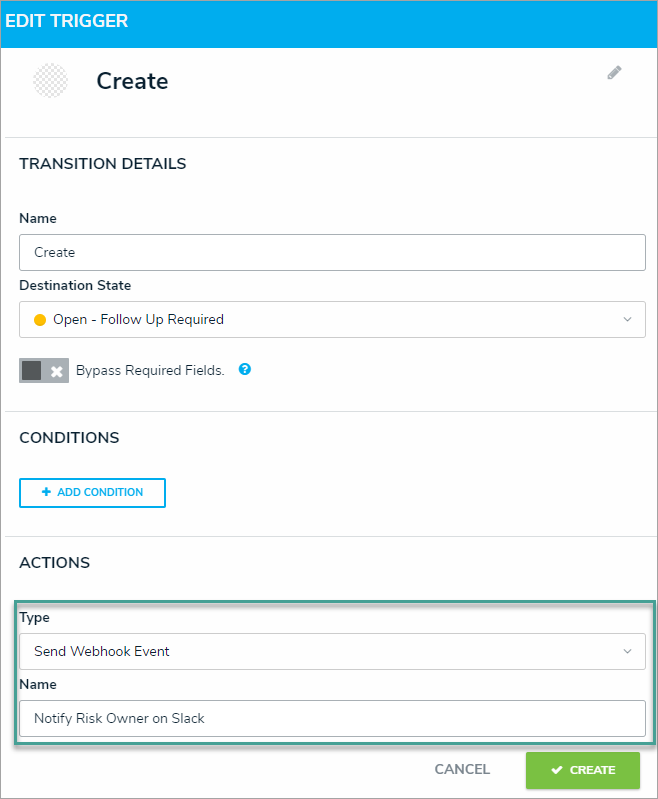Click the green Create button label
Viewport: 658px width, 799px height.
pos(592,770)
